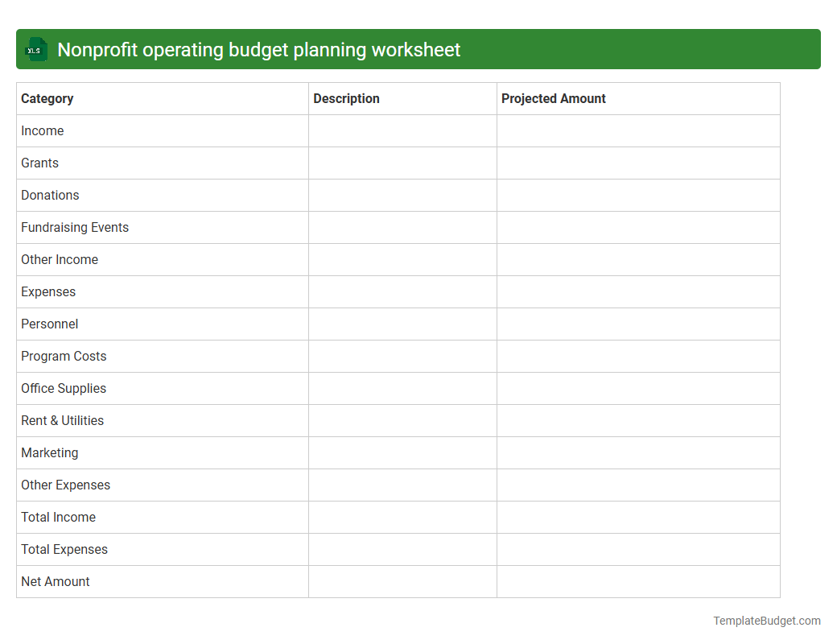Screen dimensions: 837x644
Task: Select the Income row label
Action: coord(42,130)
